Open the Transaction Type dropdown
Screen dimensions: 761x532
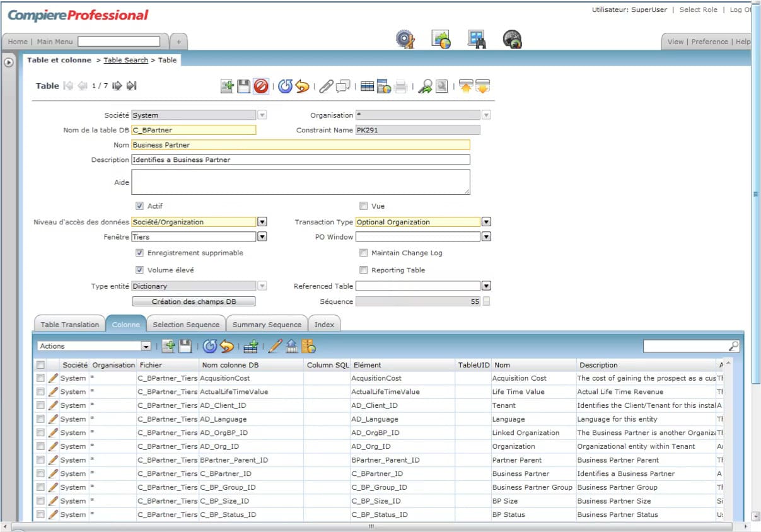point(486,222)
